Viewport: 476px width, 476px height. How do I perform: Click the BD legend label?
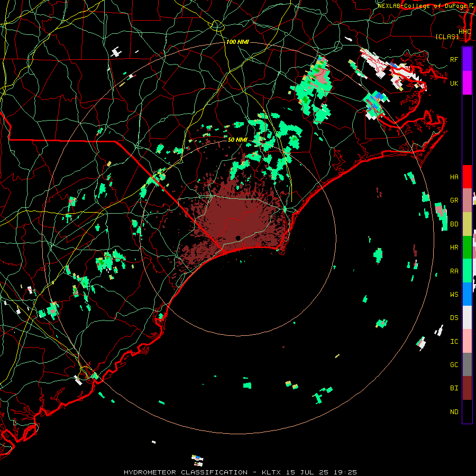pyautogui.click(x=454, y=224)
